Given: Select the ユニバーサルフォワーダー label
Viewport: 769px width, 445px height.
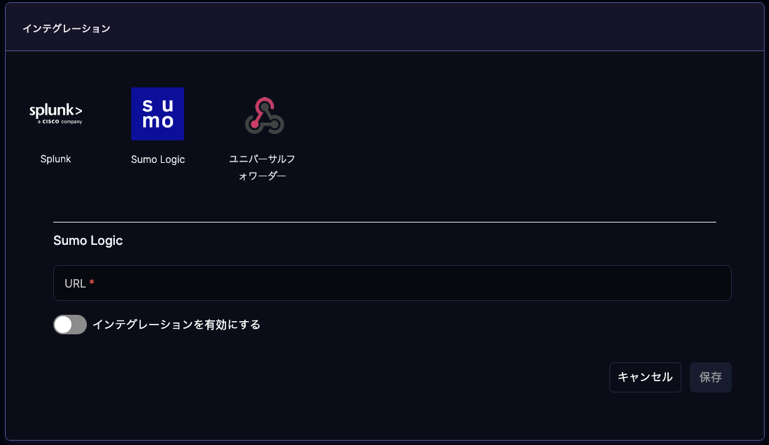Looking at the screenshot, I should [262, 167].
